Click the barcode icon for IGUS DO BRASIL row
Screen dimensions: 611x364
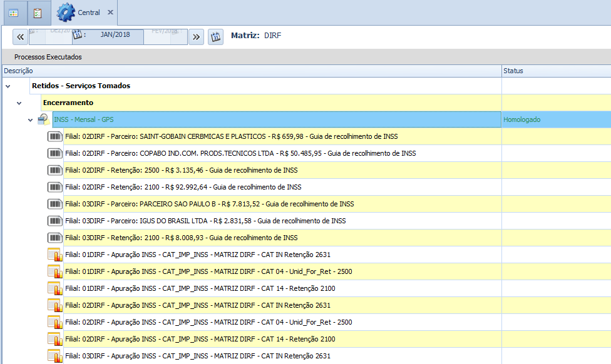pos(55,221)
